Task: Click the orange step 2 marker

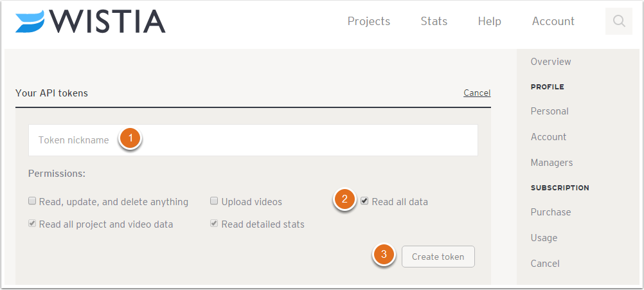Action: [344, 199]
